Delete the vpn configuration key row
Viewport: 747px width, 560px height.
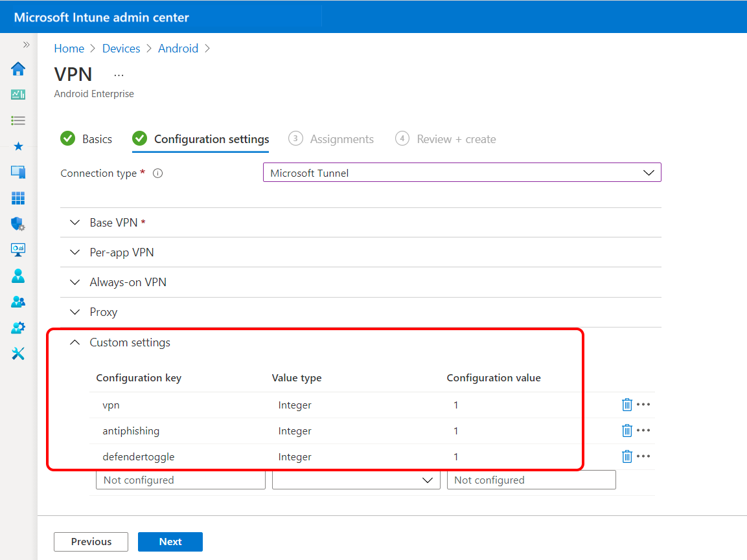point(626,404)
